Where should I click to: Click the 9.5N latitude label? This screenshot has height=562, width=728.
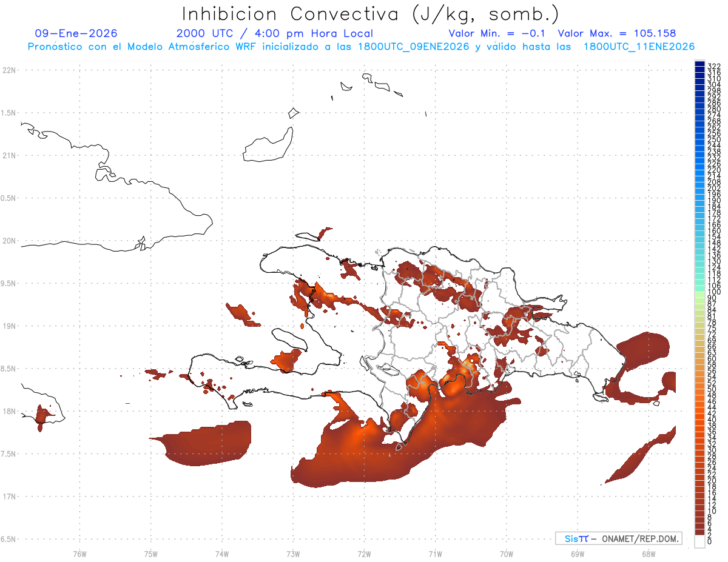click(x=9, y=283)
